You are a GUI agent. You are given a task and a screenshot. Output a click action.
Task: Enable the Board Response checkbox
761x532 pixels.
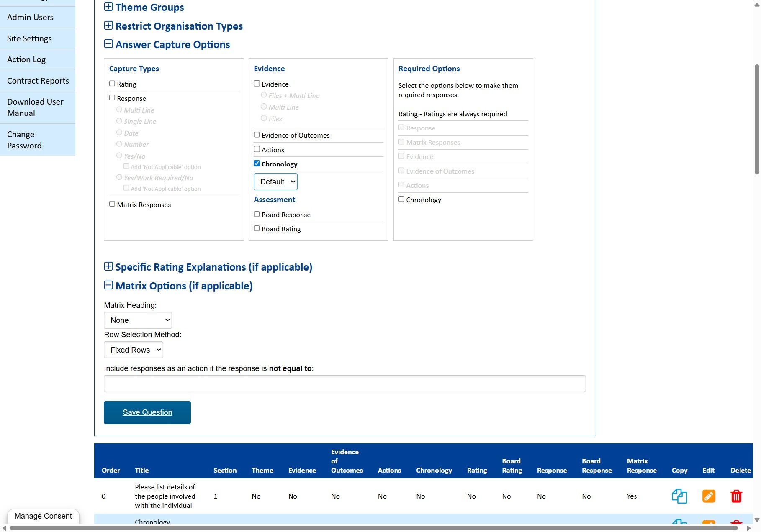[x=257, y=214]
